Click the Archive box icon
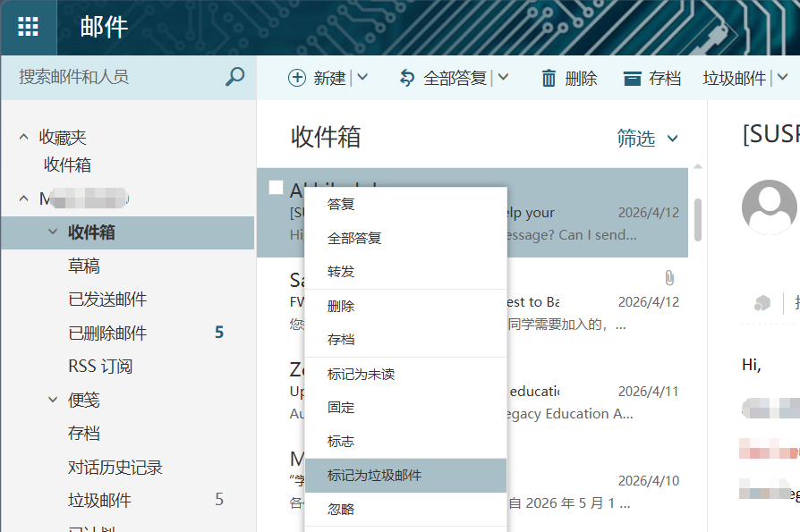 [633, 79]
